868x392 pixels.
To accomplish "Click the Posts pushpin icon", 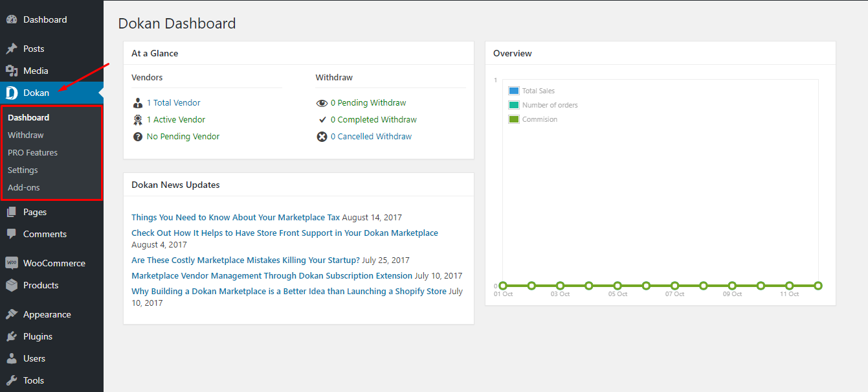I will tap(12, 49).
